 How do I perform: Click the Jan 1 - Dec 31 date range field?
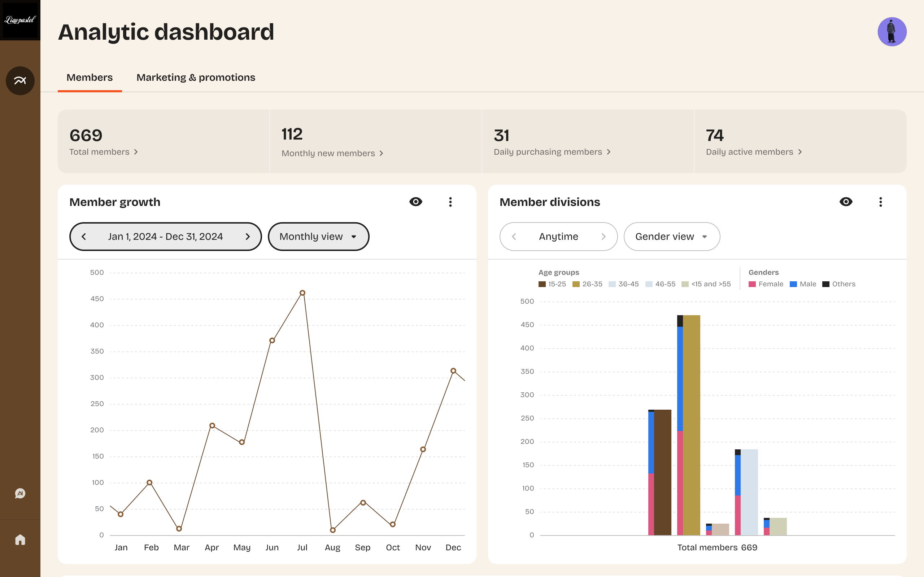(x=165, y=236)
